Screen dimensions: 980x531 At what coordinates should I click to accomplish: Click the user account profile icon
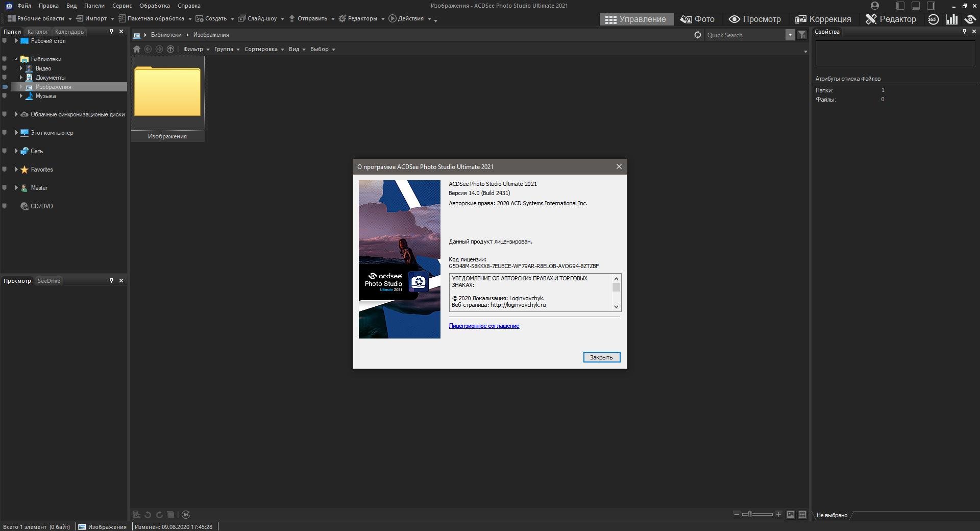pos(875,6)
